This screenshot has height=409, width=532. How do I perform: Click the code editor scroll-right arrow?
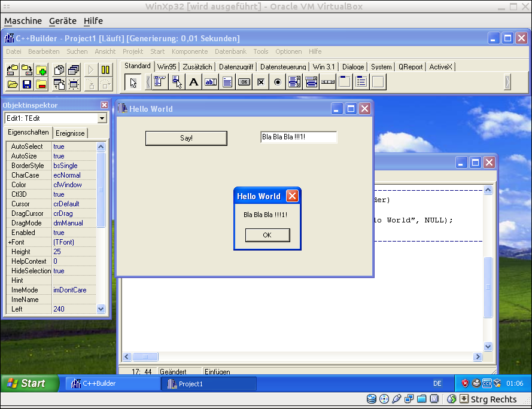(478, 357)
